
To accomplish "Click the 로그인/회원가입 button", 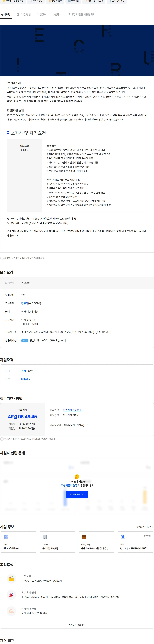I will point(77,495).
